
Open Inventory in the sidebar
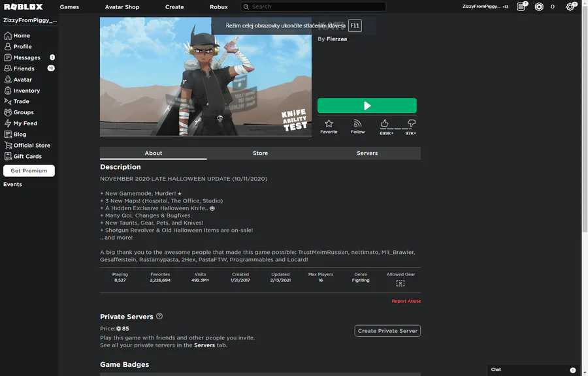point(22,91)
